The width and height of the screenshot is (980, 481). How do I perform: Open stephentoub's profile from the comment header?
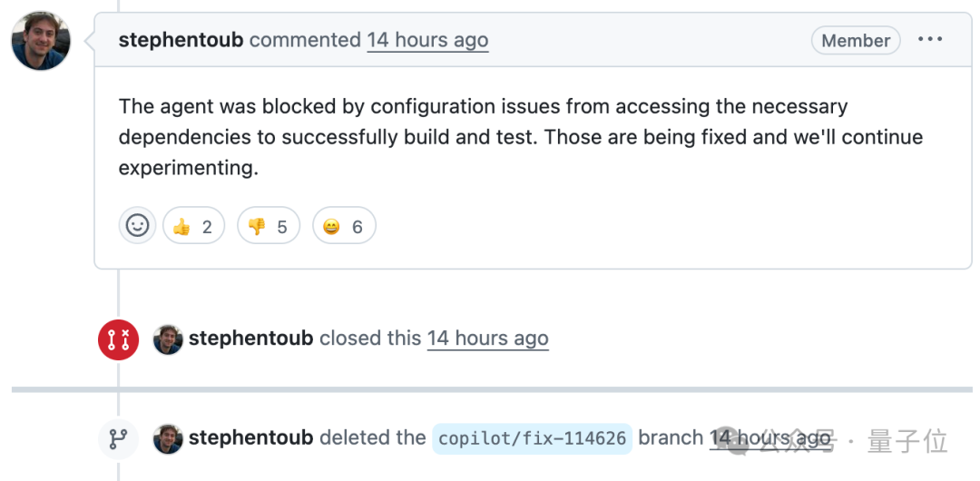click(x=181, y=40)
